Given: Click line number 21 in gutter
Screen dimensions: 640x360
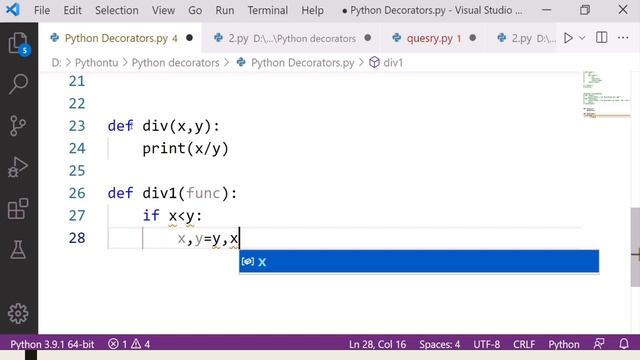Looking at the screenshot, I should pos(77,81).
